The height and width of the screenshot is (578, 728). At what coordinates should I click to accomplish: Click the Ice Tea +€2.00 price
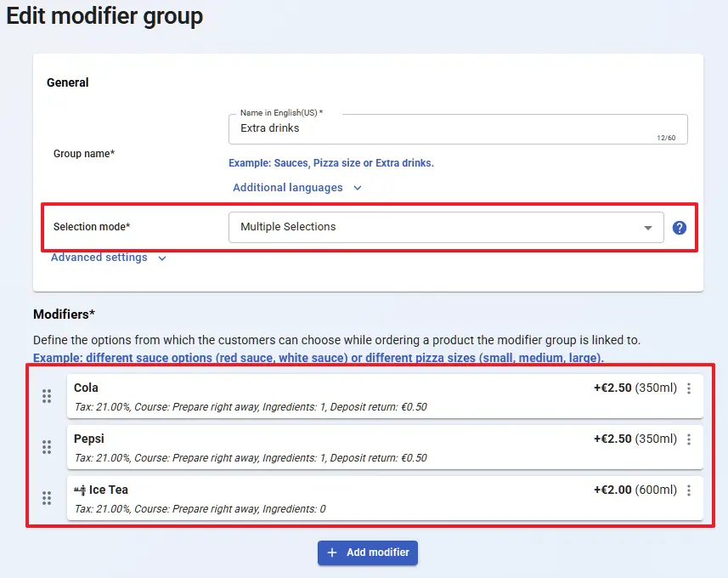612,490
